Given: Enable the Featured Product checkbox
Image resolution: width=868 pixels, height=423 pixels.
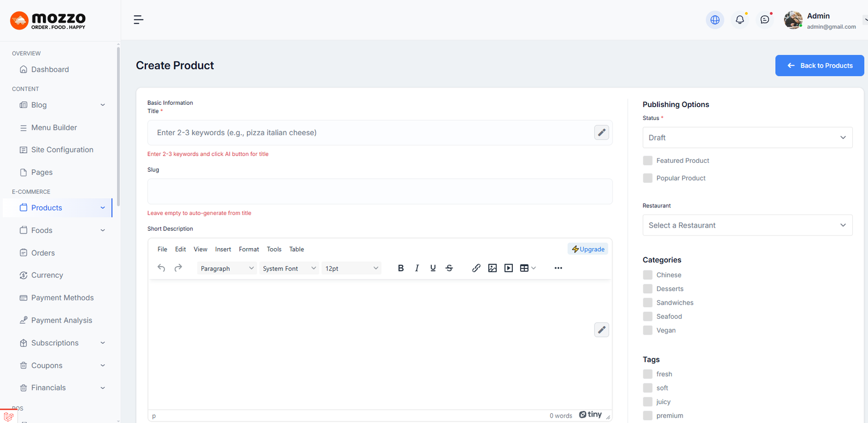Looking at the screenshot, I should coord(648,161).
